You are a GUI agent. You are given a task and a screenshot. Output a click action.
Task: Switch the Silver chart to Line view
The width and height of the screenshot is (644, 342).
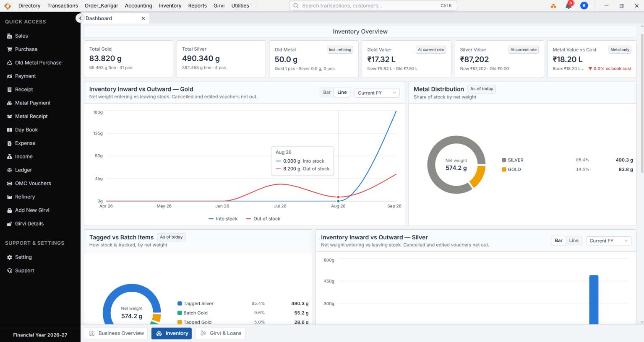[574, 241]
